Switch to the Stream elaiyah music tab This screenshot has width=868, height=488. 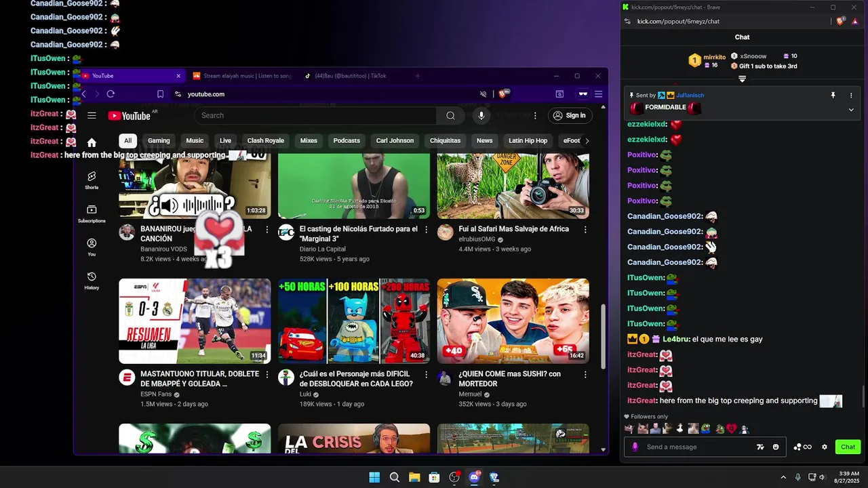tap(242, 76)
